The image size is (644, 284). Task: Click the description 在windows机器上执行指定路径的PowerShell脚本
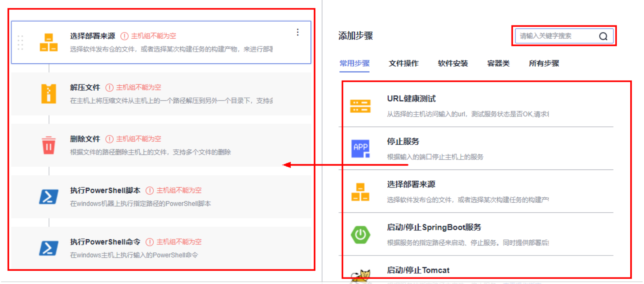(x=140, y=204)
